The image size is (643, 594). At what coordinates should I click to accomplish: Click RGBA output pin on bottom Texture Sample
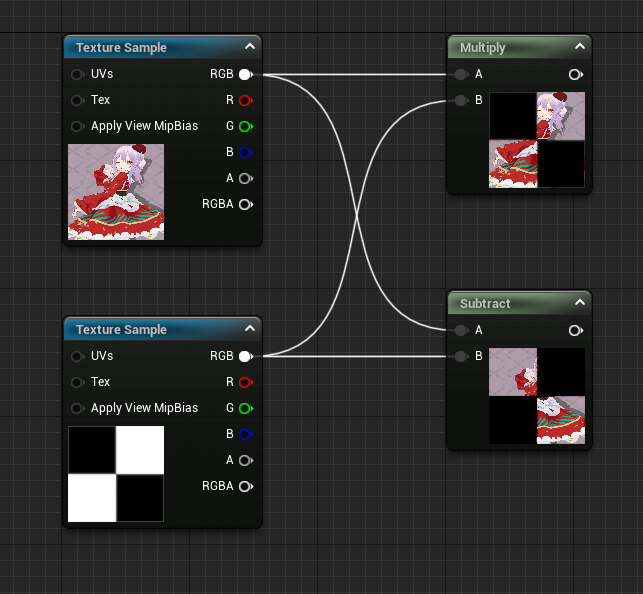[x=246, y=486]
